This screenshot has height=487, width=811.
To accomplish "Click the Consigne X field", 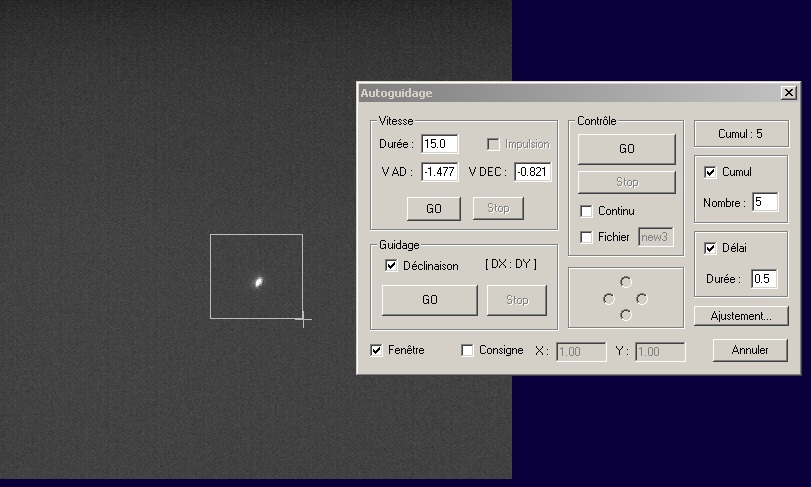I will [581, 352].
